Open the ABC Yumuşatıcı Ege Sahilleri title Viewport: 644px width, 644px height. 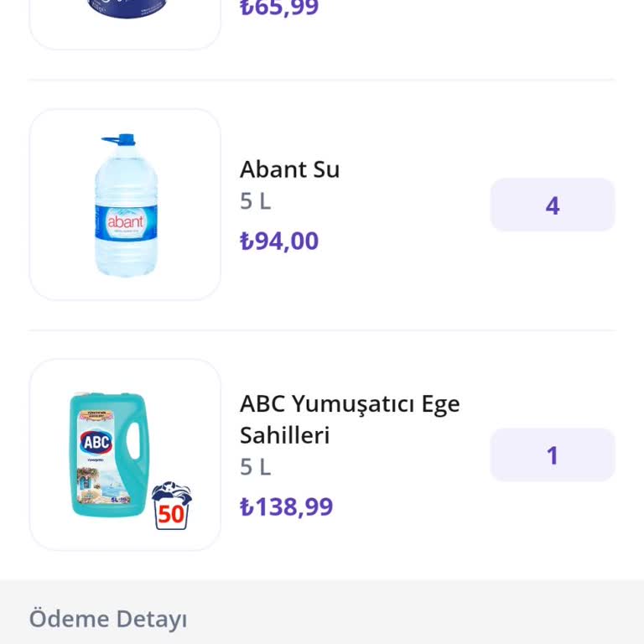coord(350,404)
